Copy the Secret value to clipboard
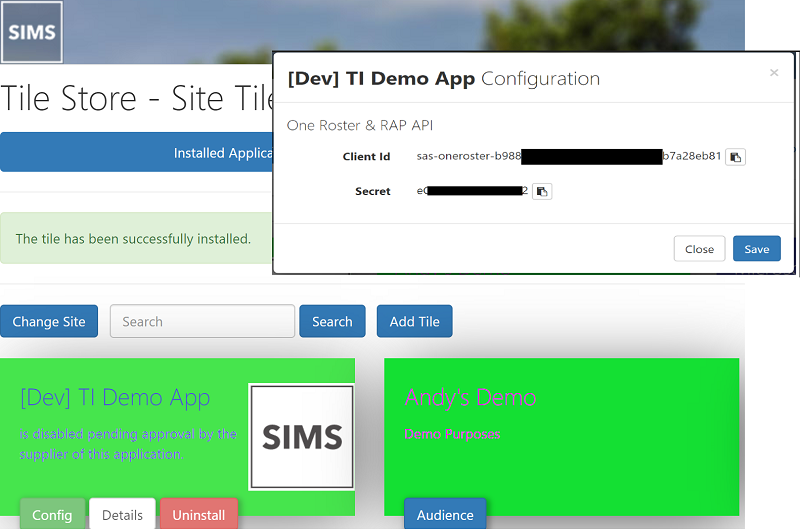 pos(542,192)
